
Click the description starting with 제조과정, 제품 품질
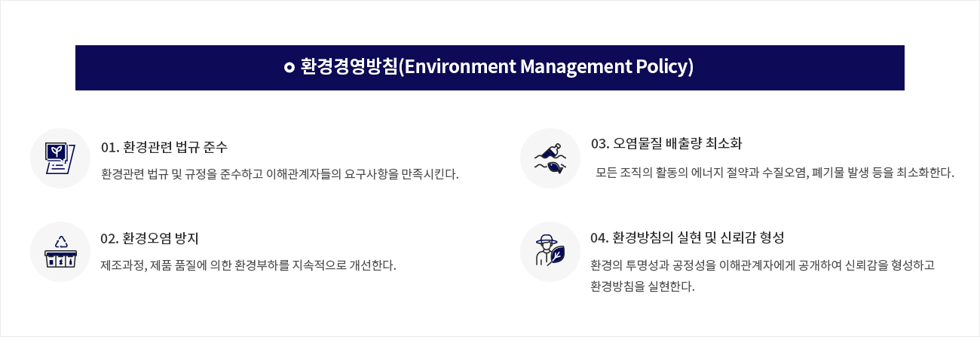coord(248,265)
